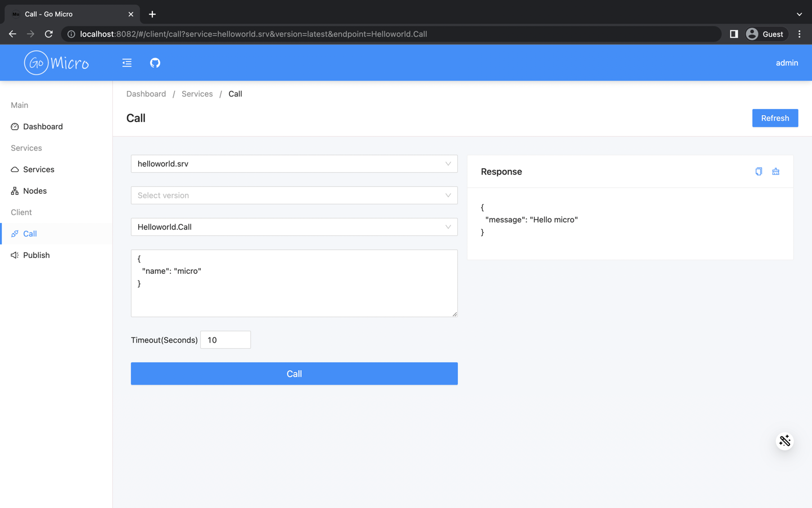Screen dimensions: 812x508
Task: Click the Client section label in sidebar
Action: pyautogui.click(x=21, y=212)
